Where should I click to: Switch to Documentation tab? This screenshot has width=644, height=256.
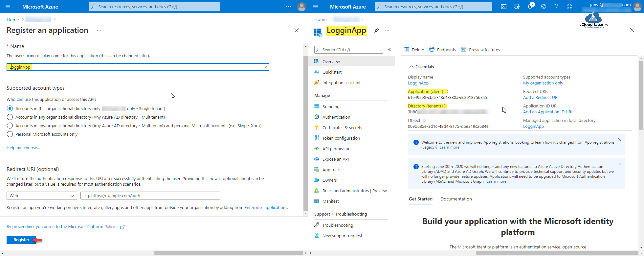pos(456,199)
